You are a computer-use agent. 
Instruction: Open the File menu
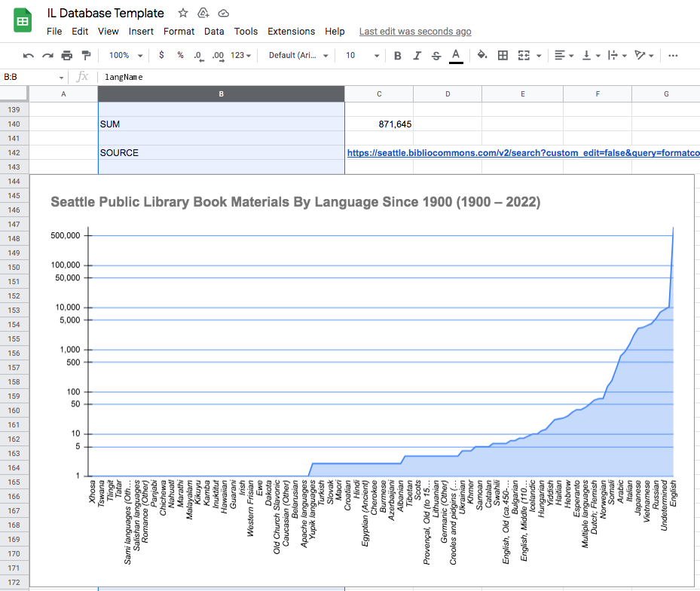tap(54, 31)
